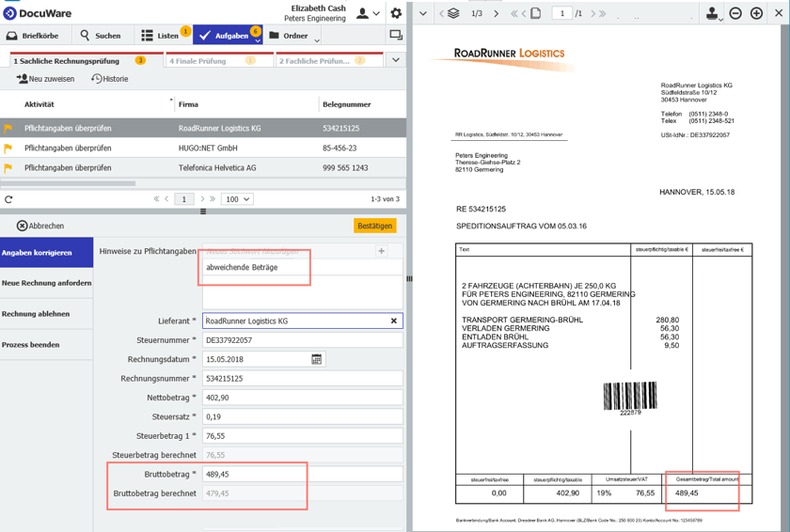Click the horizontal scrollbar under task list
This screenshot has height=532, width=790.
(x=68, y=183)
